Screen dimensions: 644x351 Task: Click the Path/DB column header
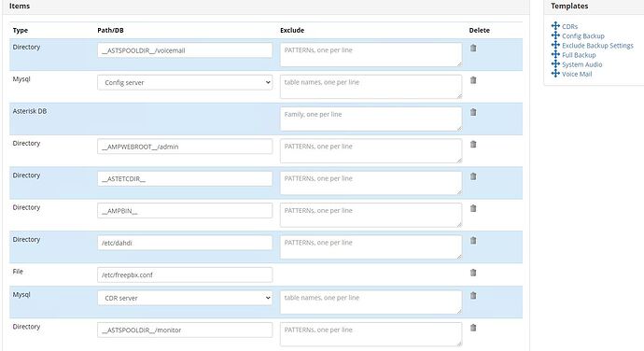(110, 30)
